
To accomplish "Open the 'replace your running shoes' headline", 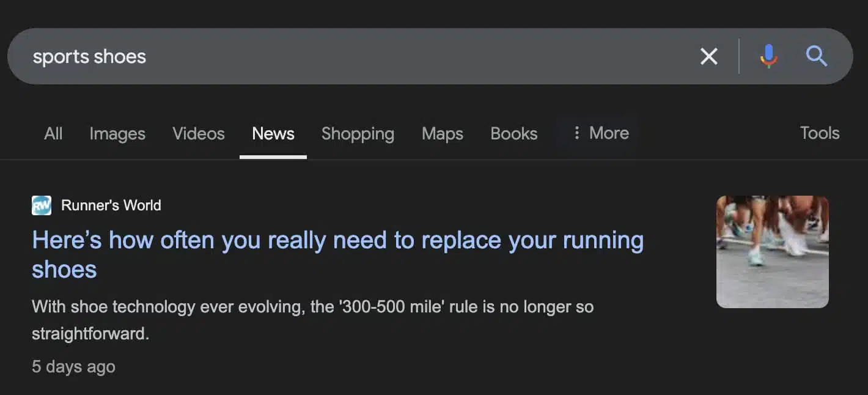I will [x=337, y=254].
